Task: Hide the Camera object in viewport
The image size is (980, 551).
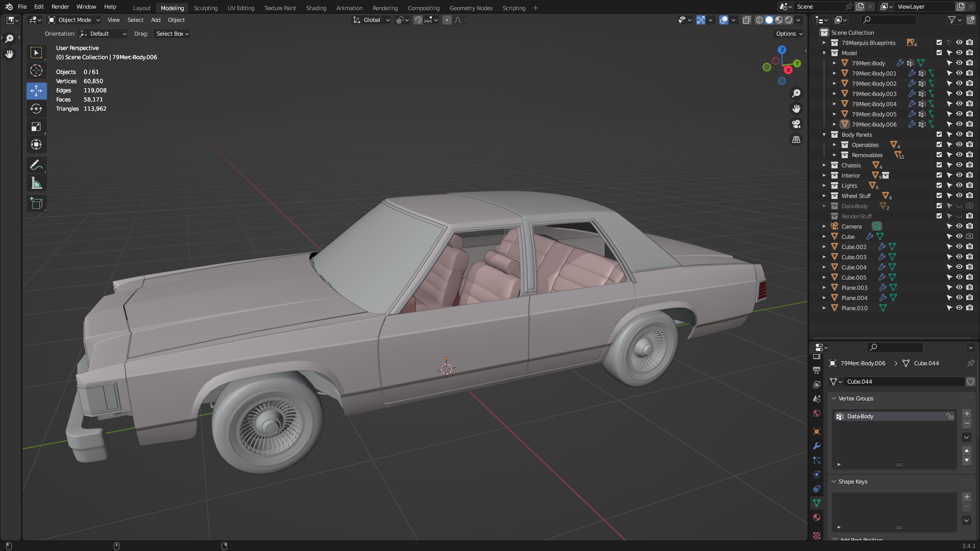Action: (x=959, y=227)
